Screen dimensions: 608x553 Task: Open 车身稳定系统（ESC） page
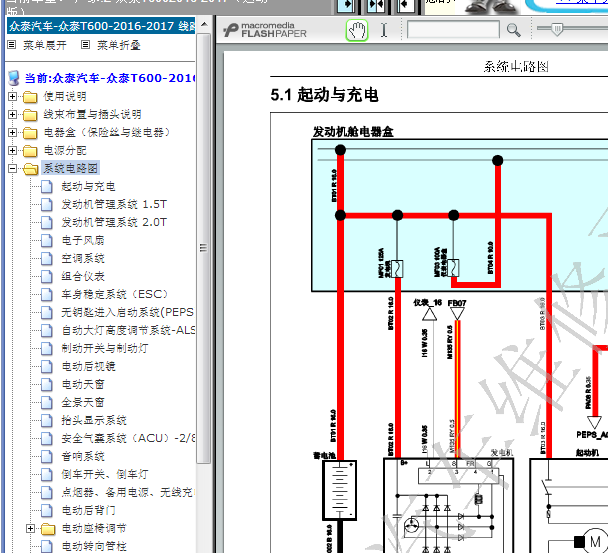[114, 294]
